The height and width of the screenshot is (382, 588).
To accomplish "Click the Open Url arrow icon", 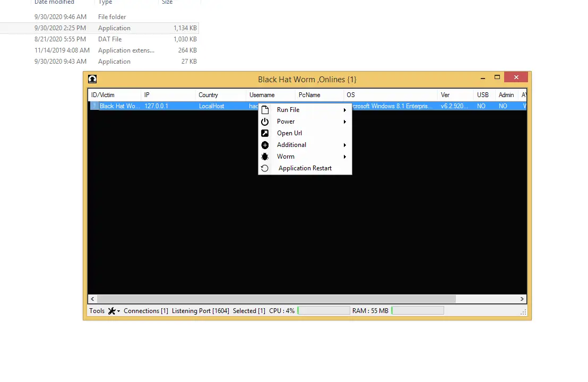I will (x=265, y=133).
